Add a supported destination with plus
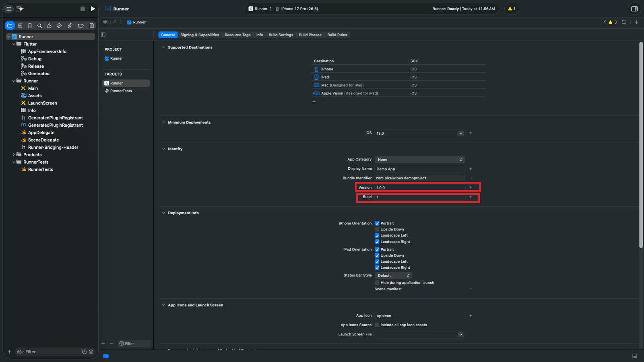This screenshot has height=362, width=644. (x=314, y=102)
